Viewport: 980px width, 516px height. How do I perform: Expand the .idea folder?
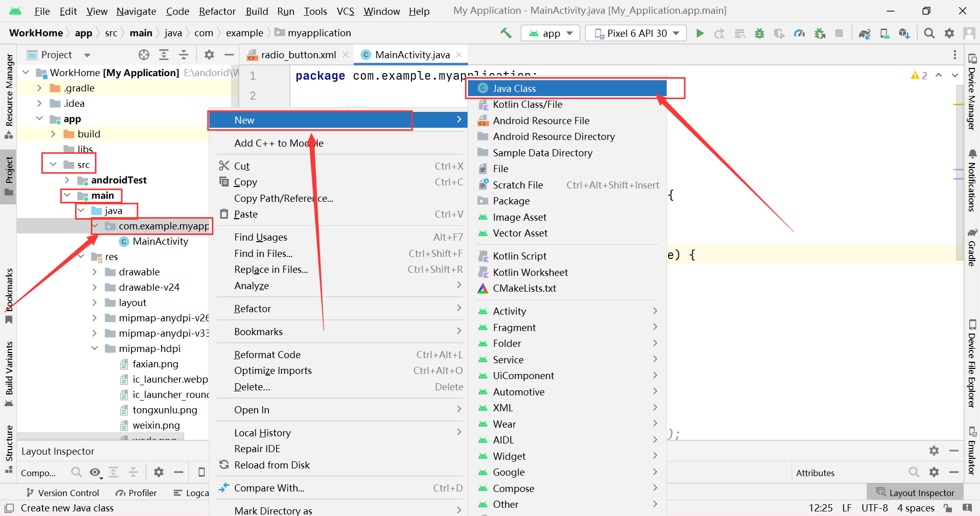click(39, 103)
